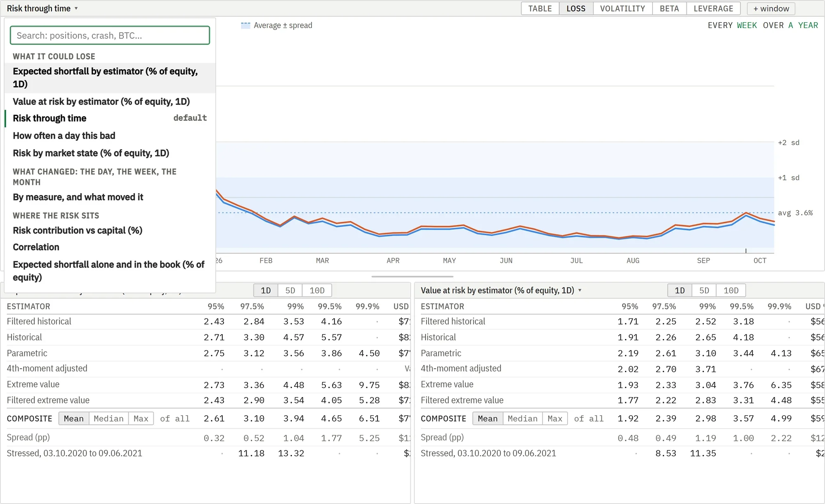Image resolution: width=825 pixels, height=504 pixels.
Task: Click the 11.35 stressed value
Action: (703, 453)
